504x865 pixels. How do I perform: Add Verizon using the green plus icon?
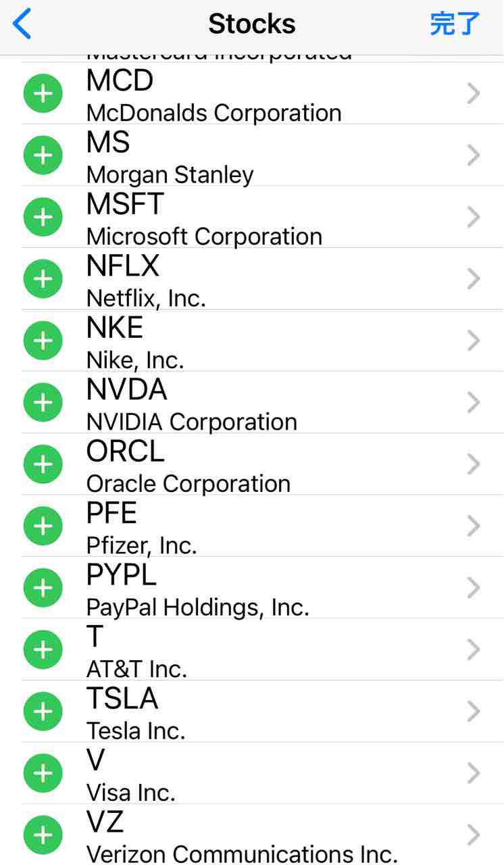[x=43, y=835]
